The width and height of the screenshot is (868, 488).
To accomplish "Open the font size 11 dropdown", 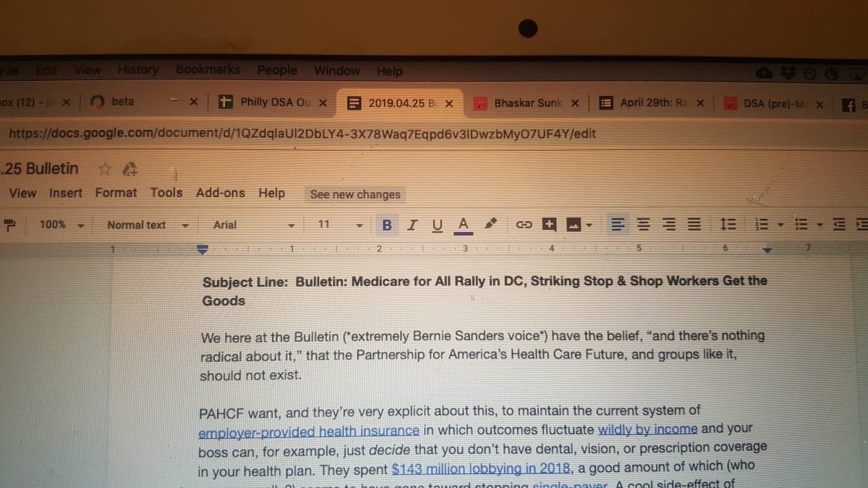I will 339,225.
